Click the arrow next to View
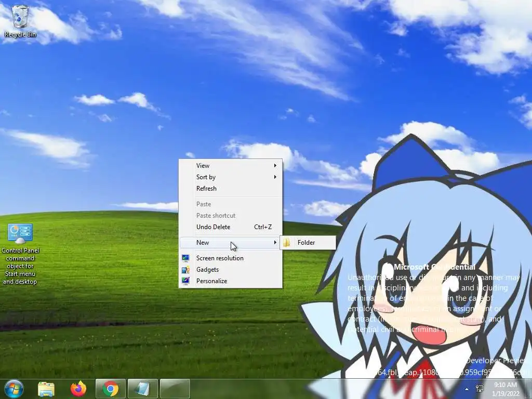 coord(275,166)
